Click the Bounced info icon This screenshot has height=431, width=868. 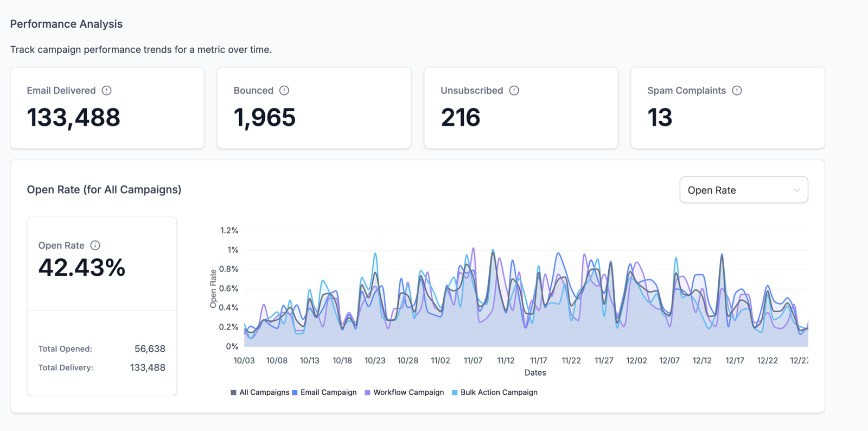click(284, 91)
